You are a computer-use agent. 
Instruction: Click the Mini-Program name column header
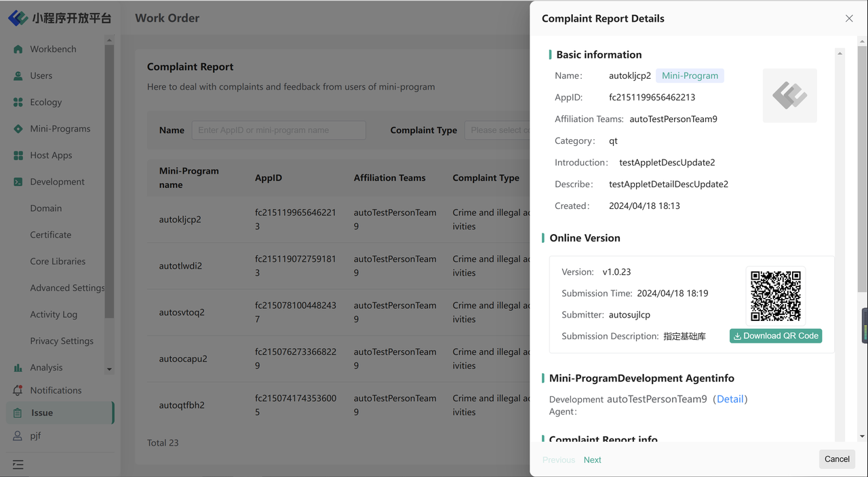point(189,178)
